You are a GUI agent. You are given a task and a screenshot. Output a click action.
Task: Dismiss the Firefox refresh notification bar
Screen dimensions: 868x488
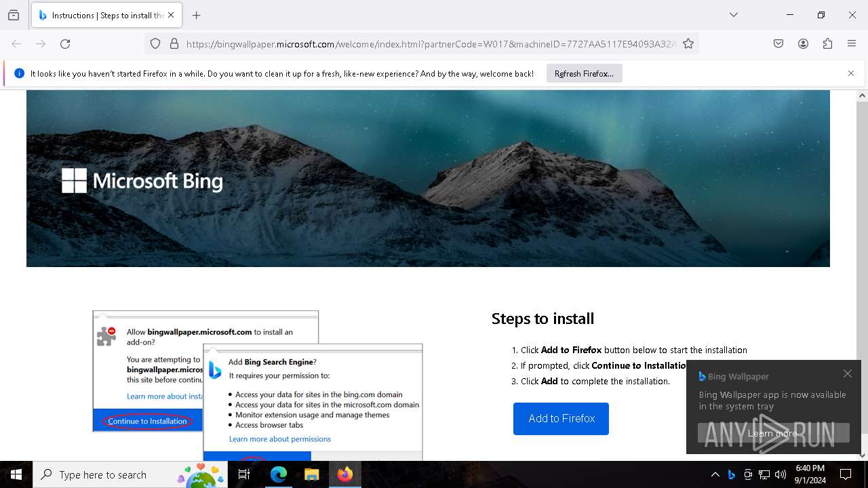[851, 73]
